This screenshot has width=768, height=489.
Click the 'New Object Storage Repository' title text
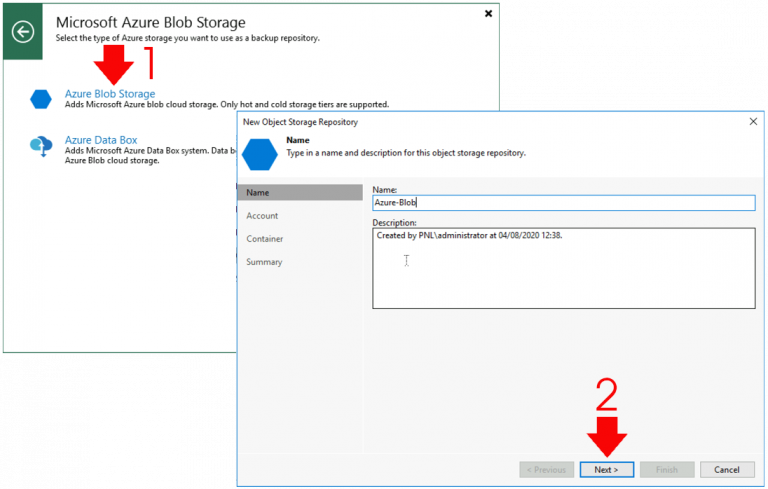(300, 122)
